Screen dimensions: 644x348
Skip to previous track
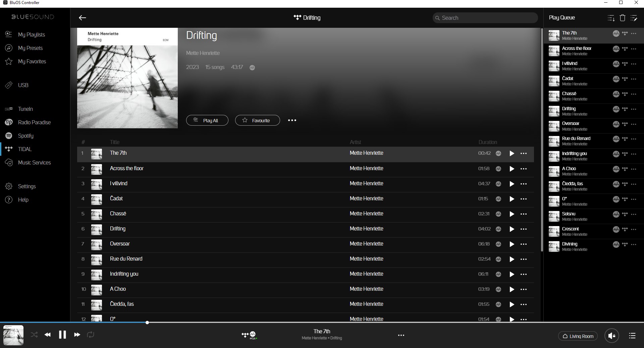pyautogui.click(x=48, y=335)
